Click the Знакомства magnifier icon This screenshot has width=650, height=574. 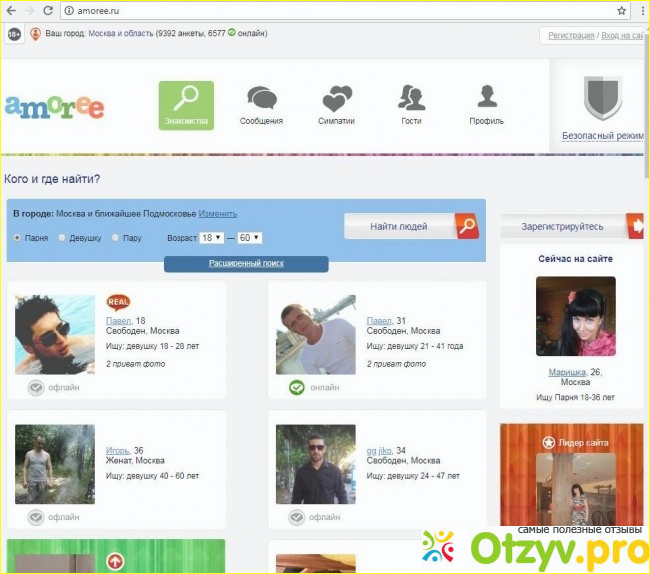pos(186,100)
